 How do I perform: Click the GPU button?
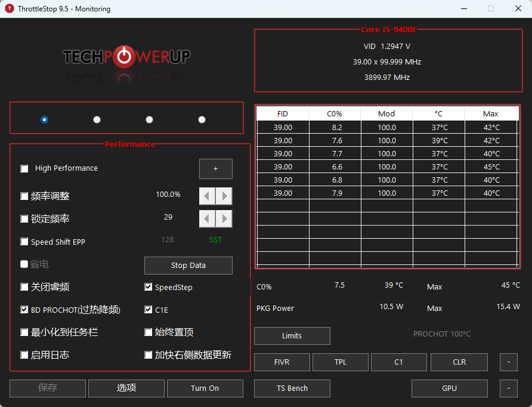(x=450, y=388)
